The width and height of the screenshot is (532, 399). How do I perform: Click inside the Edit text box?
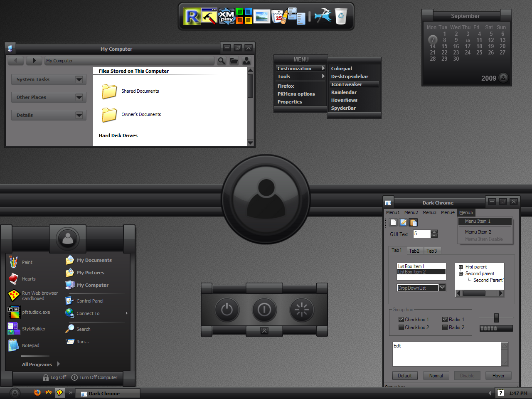click(447, 354)
